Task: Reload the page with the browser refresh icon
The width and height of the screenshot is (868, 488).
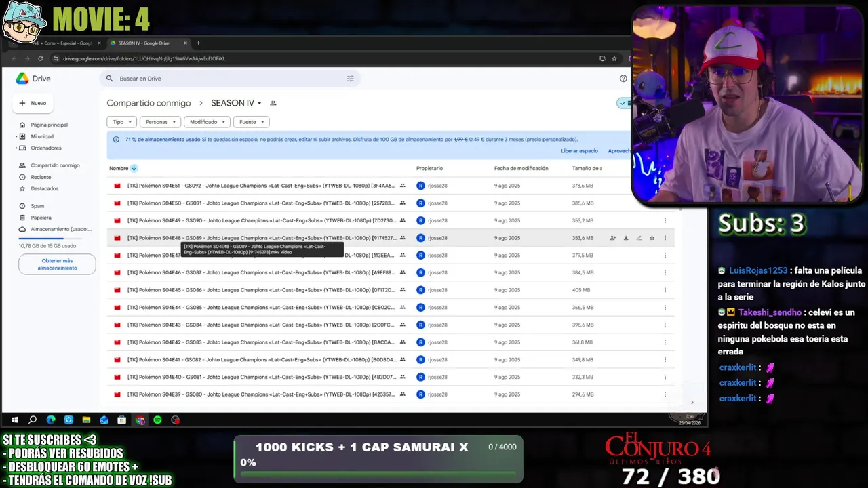Action: 40,58
